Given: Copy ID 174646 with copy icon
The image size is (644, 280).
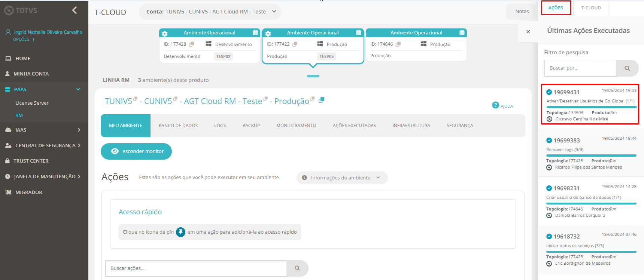Looking at the screenshot, I should click(398, 44).
